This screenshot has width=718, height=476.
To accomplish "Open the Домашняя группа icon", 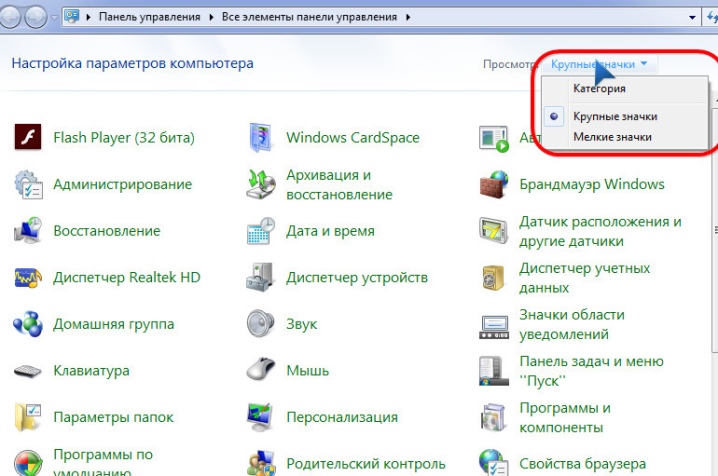I will [28, 324].
